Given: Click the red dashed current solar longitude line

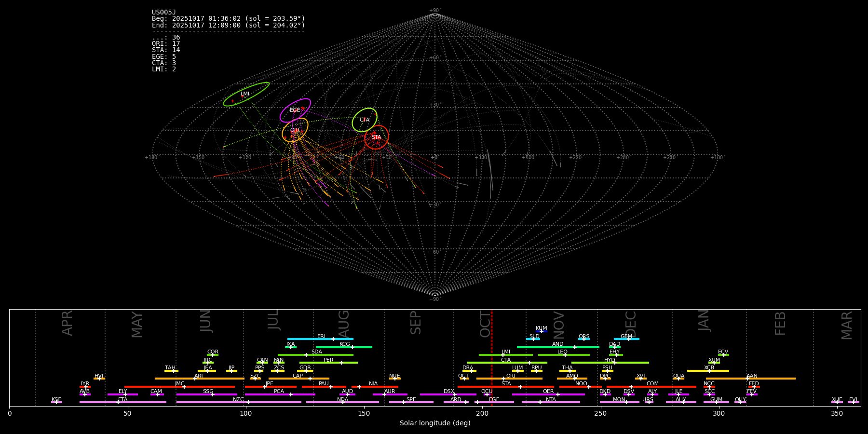Looking at the screenshot, I should [491, 357].
